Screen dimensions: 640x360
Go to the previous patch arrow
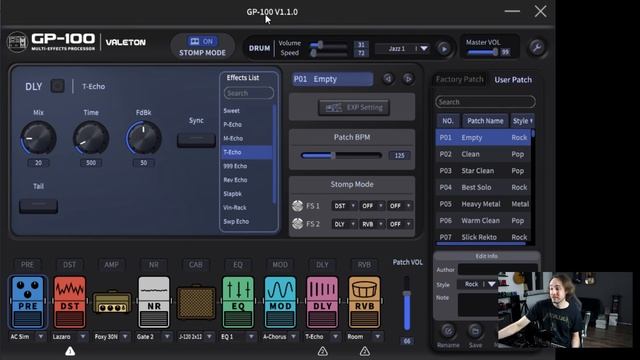click(x=388, y=79)
